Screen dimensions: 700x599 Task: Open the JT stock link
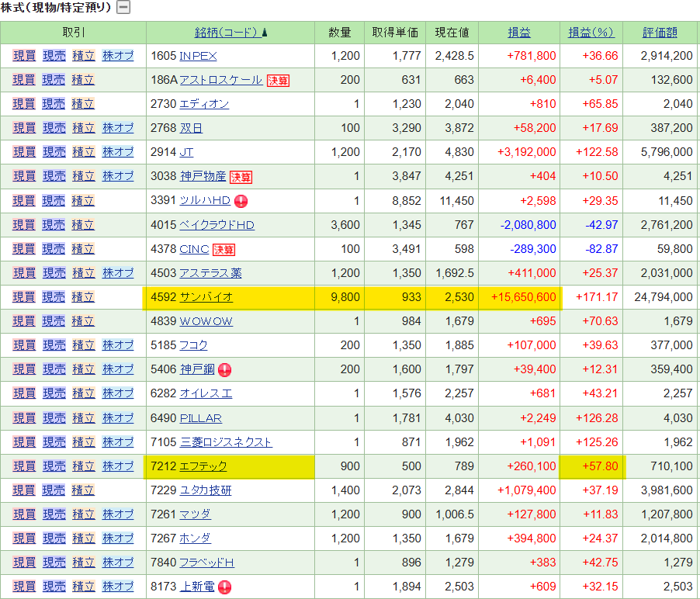point(186,153)
